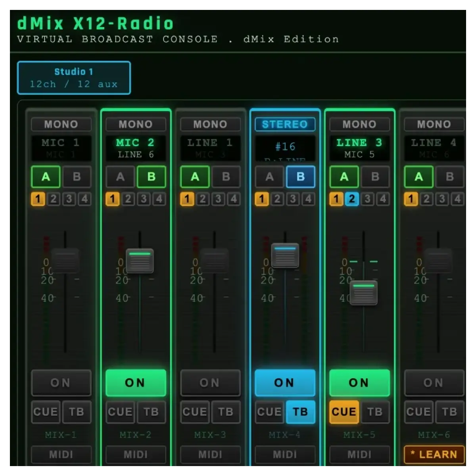This screenshot has height=476, width=476.
Task: Select input A on #16 stereo channel
Action: pyautogui.click(x=269, y=177)
